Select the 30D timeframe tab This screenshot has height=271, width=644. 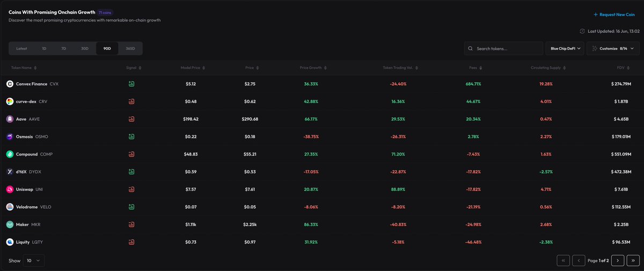[x=84, y=48]
